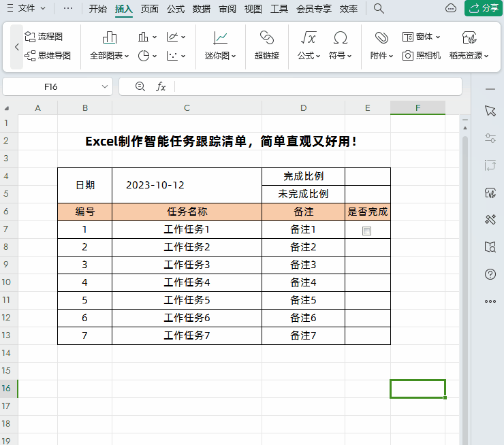The width and height of the screenshot is (504, 445).
Task: Click the zoom icon beside formula bar
Action: pyautogui.click(x=140, y=86)
